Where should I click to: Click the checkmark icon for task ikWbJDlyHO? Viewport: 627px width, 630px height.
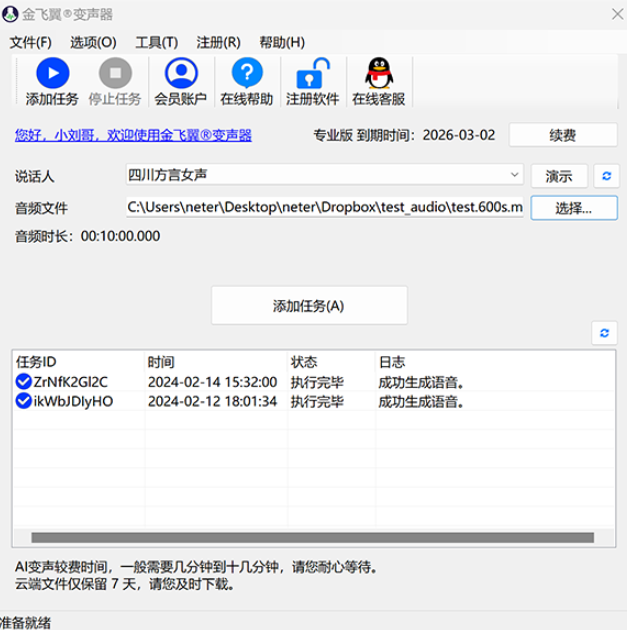23,401
